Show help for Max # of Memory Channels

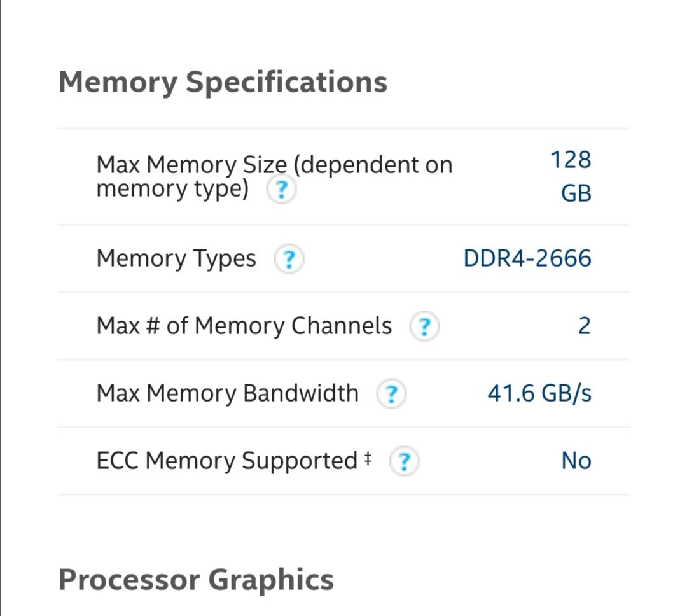point(424,326)
